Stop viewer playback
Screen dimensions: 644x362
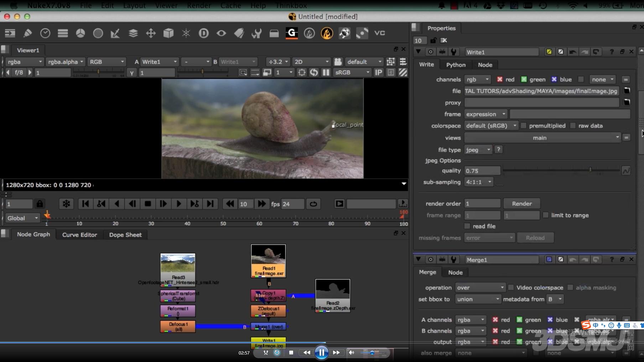tap(148, 204)
